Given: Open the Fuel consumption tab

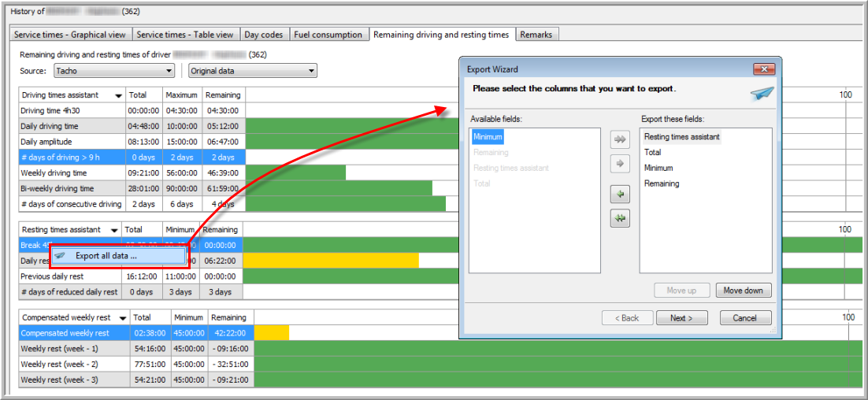Looking at the screenshot, I should point(328,35).
